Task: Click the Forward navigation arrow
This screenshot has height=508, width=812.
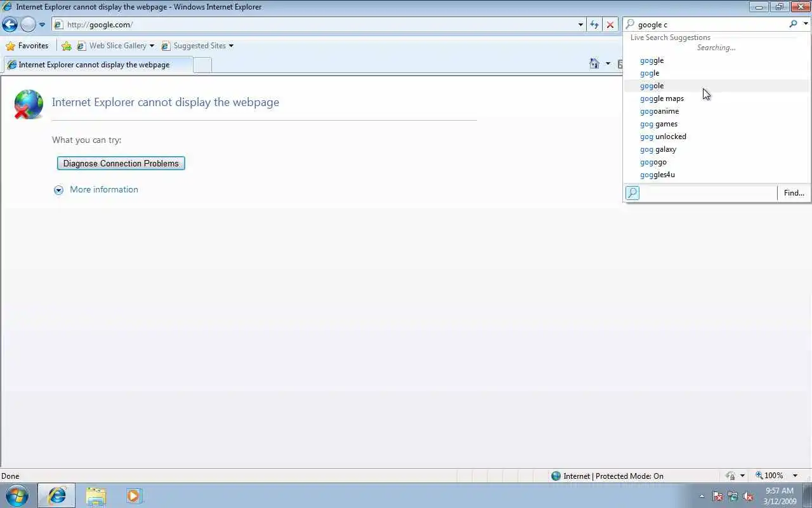Action: point(28,25)
